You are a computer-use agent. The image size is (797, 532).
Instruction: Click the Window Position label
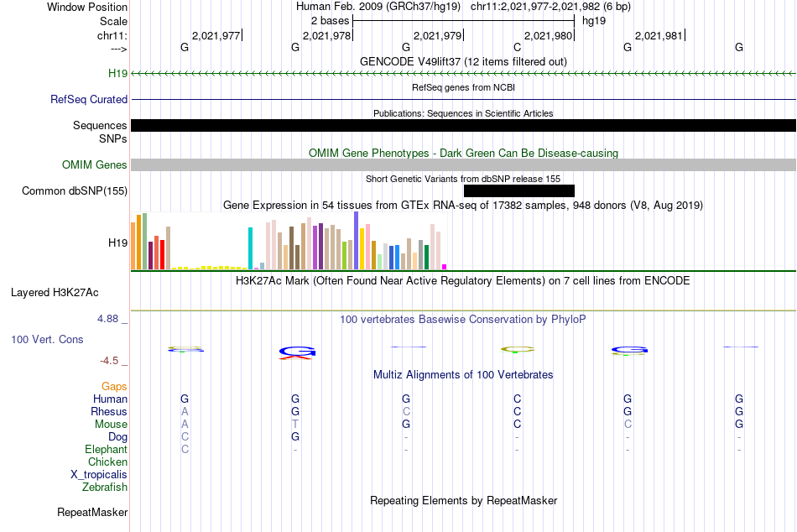click(87, 7)
